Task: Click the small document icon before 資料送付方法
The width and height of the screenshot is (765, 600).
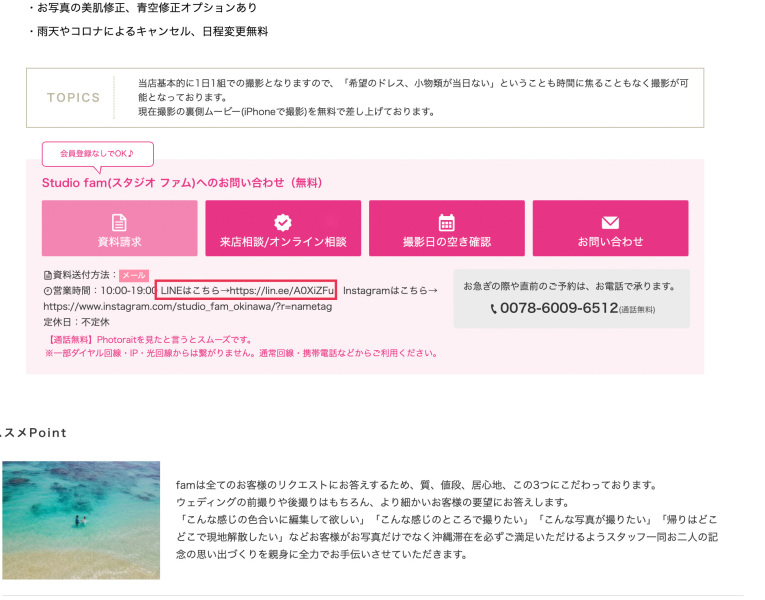Action: click(47, 276)
